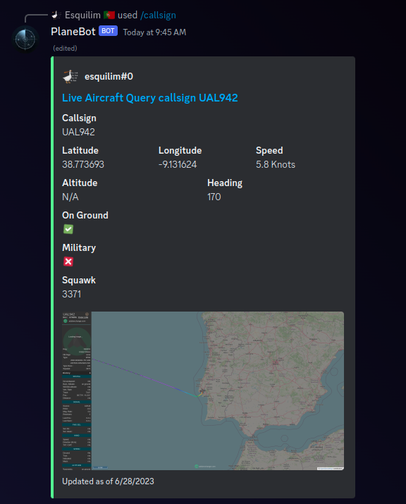Select the altitude value N/A
Viewport: 406px width, 504px height.
(x=70, y=197)
